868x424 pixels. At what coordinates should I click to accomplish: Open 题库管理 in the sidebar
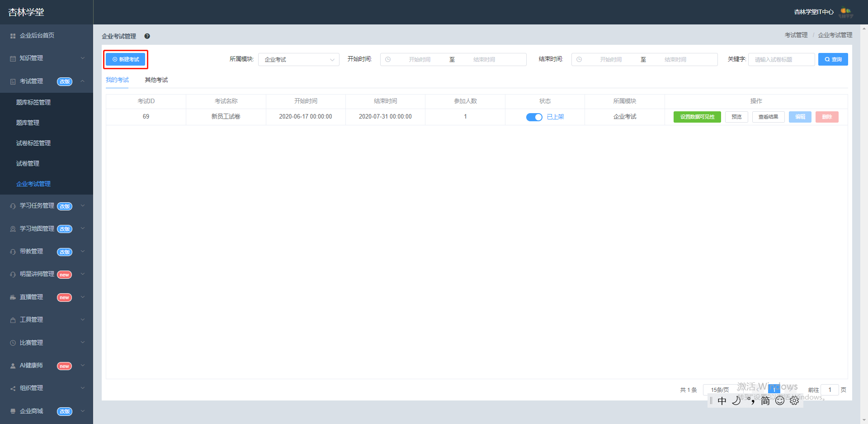tap(28, 123)
